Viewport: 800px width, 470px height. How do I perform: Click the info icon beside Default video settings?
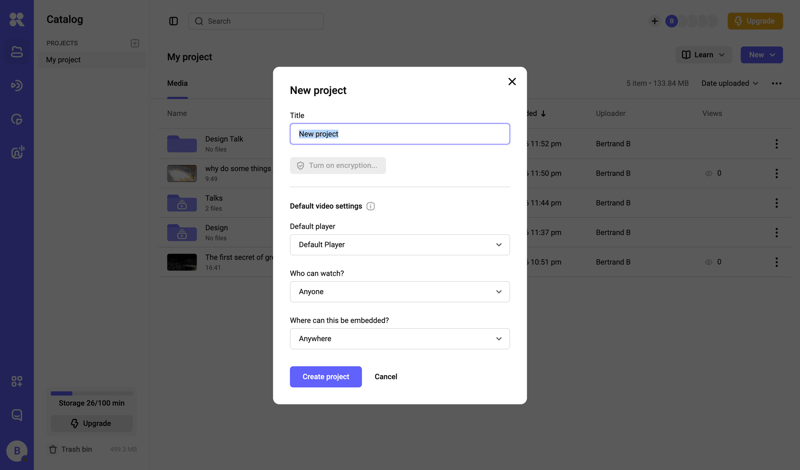371,206
